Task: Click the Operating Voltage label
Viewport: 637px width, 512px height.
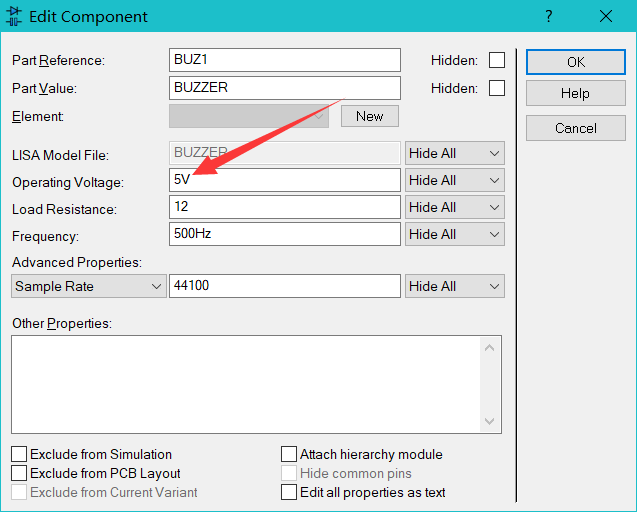Action: coord(68,182)
